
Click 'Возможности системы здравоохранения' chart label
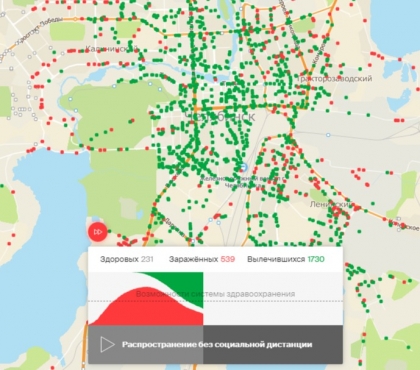coord(215,294)
